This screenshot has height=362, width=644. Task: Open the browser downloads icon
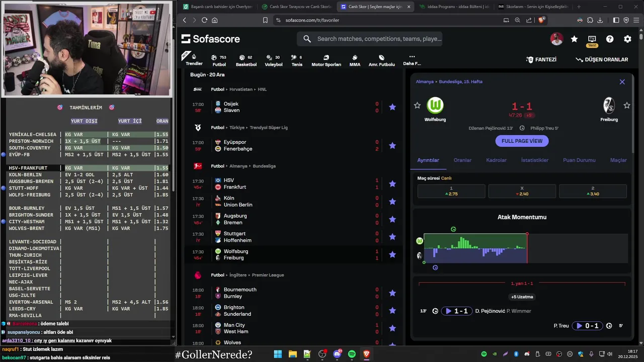600,20
